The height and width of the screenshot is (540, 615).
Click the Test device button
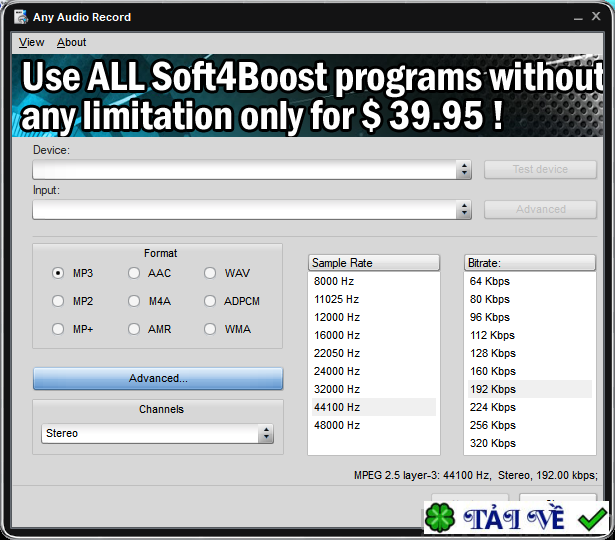click(x=540, y=169)
